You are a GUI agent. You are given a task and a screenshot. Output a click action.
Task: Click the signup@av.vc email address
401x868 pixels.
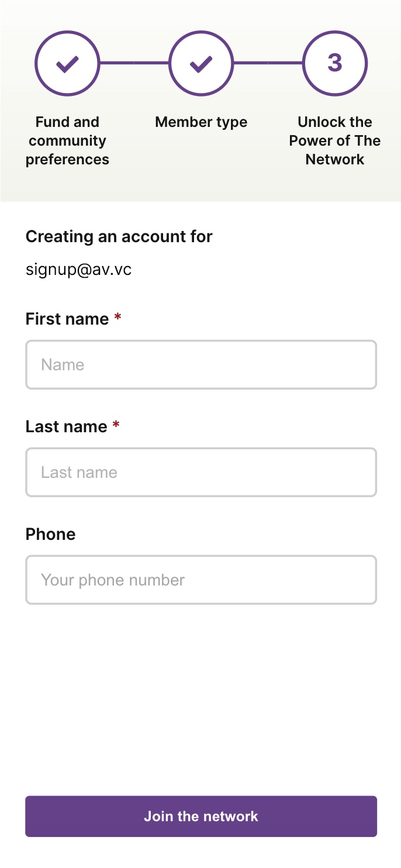pos(79,270)
